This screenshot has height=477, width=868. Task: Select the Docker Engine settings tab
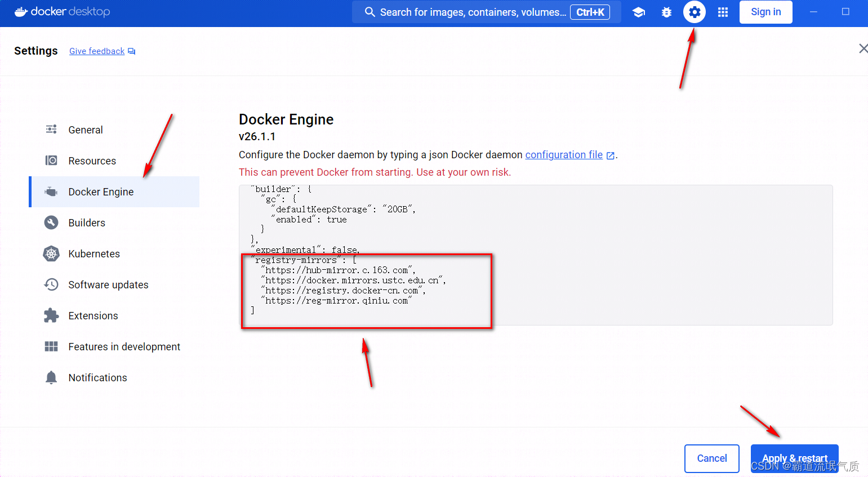[x=114, y=191]
